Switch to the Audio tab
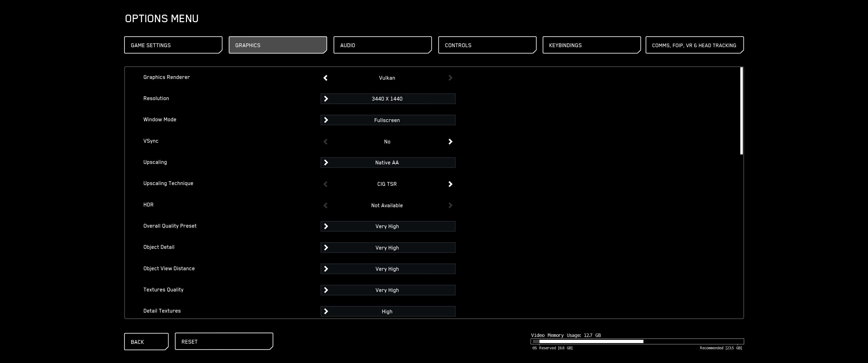The image size is (868, 363). 382,45
